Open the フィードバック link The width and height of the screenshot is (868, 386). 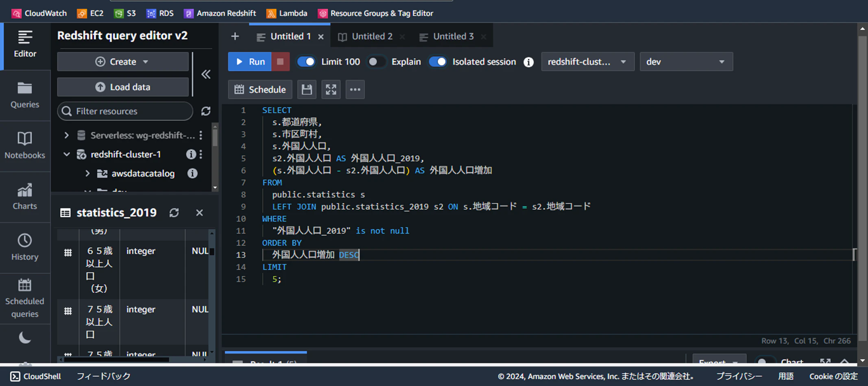coord(104,376)
